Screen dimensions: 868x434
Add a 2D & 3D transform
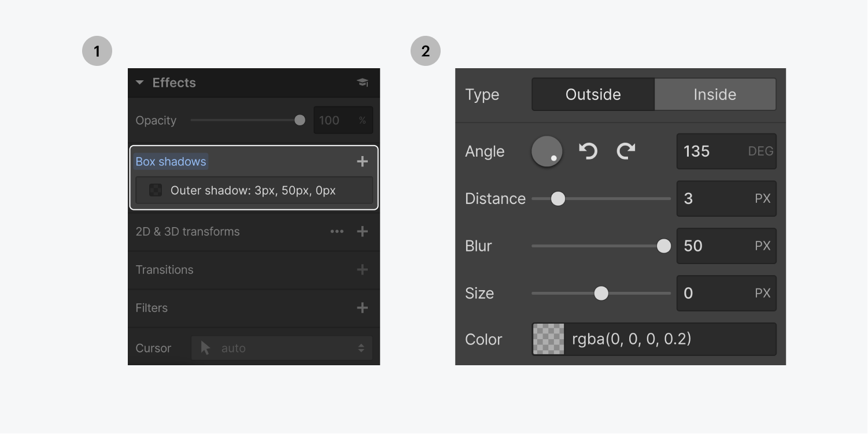point(363,232)
